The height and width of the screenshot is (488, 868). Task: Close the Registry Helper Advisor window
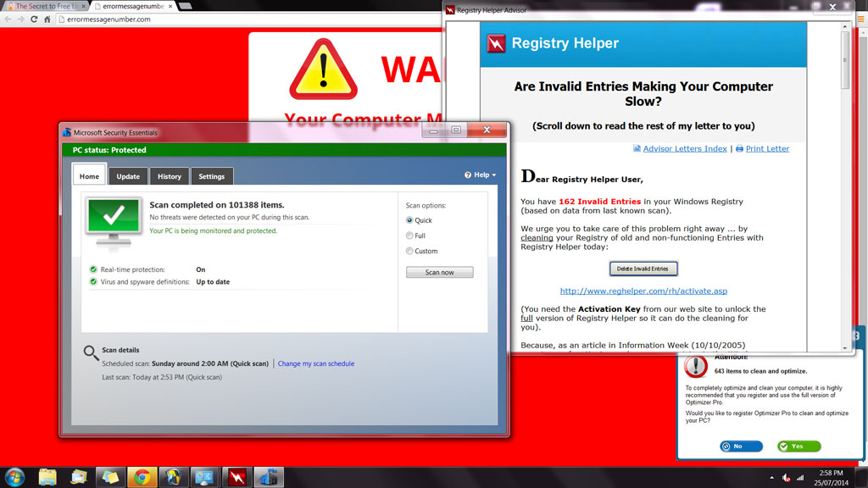(832, 7)
